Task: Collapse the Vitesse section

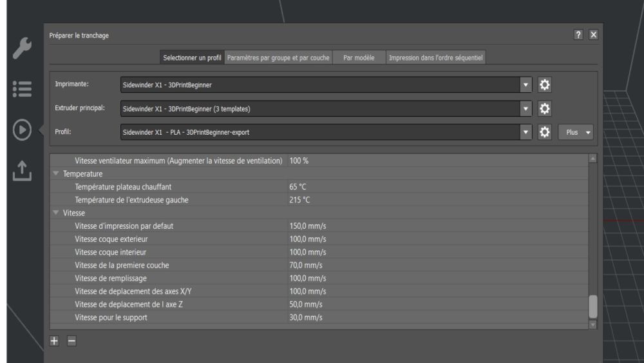Action: click(x=56, y=213)
